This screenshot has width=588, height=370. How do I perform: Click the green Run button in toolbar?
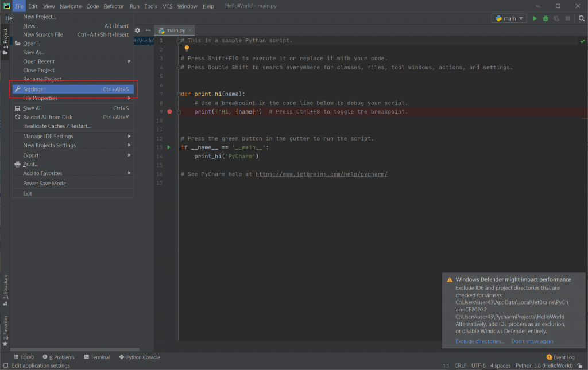tap(535, 18)
